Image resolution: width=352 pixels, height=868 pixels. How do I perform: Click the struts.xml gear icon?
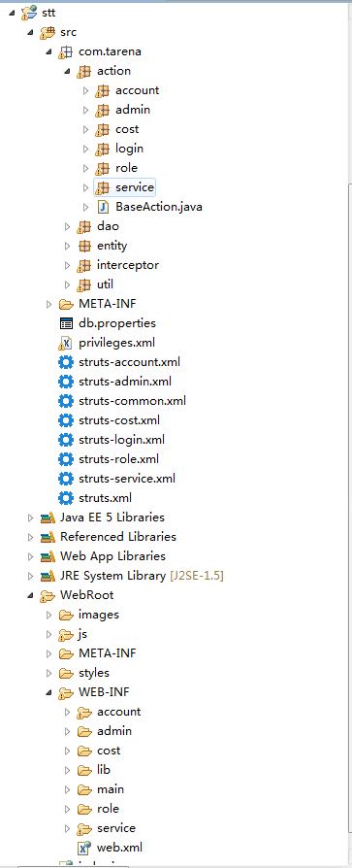tap(66, 498)
